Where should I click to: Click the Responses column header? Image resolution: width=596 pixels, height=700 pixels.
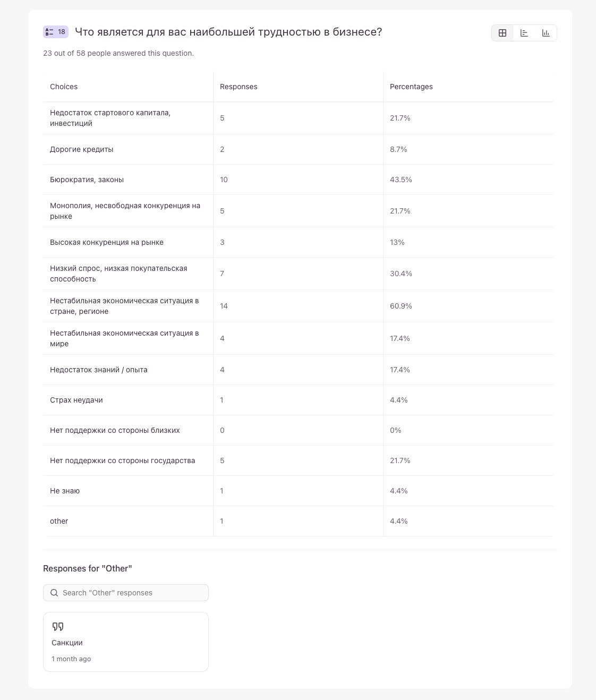tap(239, 87)
